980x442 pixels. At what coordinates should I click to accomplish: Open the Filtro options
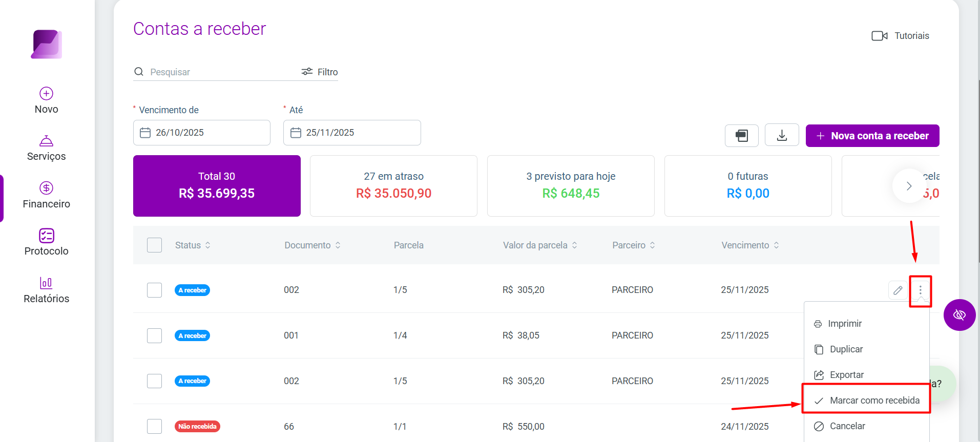(320, 72)
